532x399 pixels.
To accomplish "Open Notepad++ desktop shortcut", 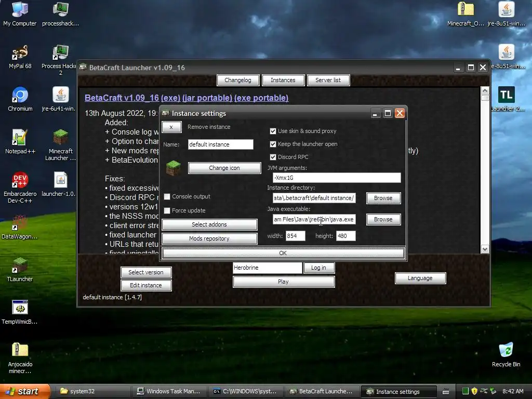I will point(20,142).
